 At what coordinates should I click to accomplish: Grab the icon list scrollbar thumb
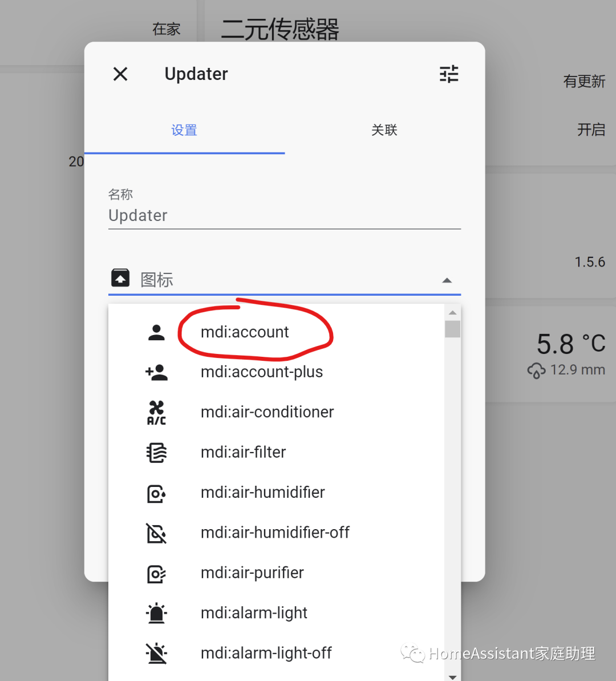[452, 329]
